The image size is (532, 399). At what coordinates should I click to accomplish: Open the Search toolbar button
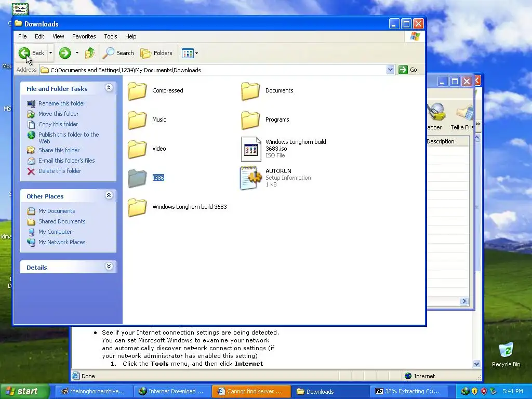click(118, 53)
